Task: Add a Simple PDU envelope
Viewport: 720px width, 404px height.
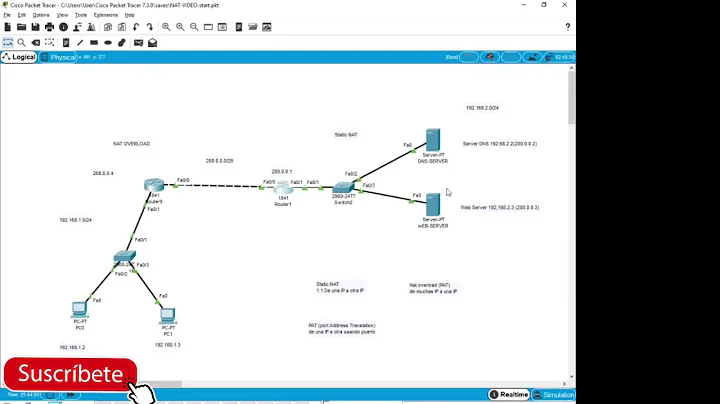Action: pos(138,43)
